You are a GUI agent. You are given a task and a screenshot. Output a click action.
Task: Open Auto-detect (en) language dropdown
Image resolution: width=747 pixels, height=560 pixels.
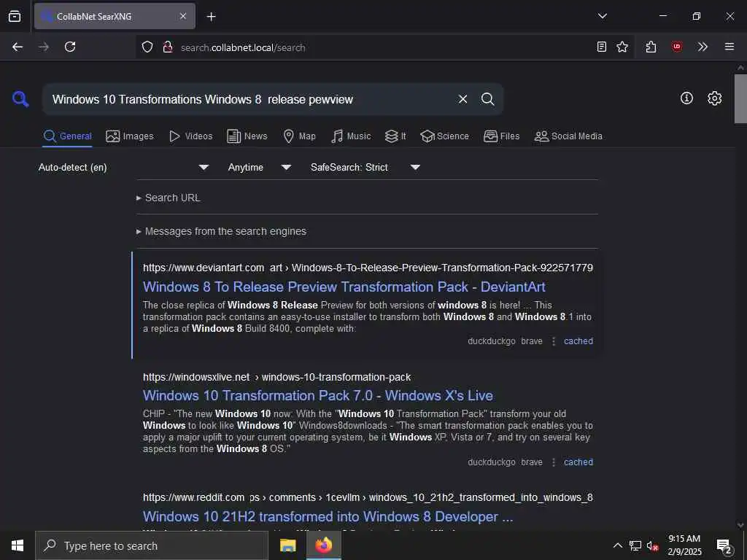pos(124,167)
